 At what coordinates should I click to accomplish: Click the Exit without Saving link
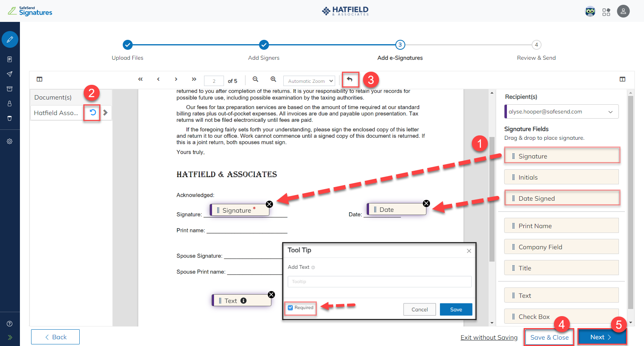point(489,337)
